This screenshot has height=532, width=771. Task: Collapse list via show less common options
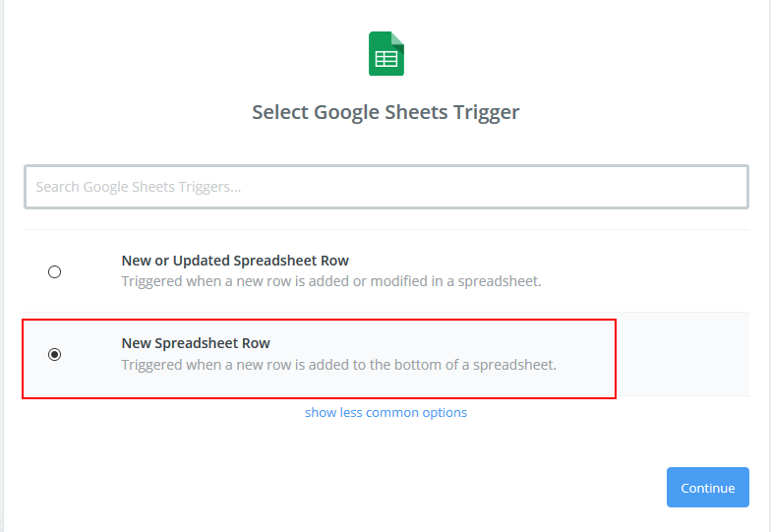click(x=385, y=412)
